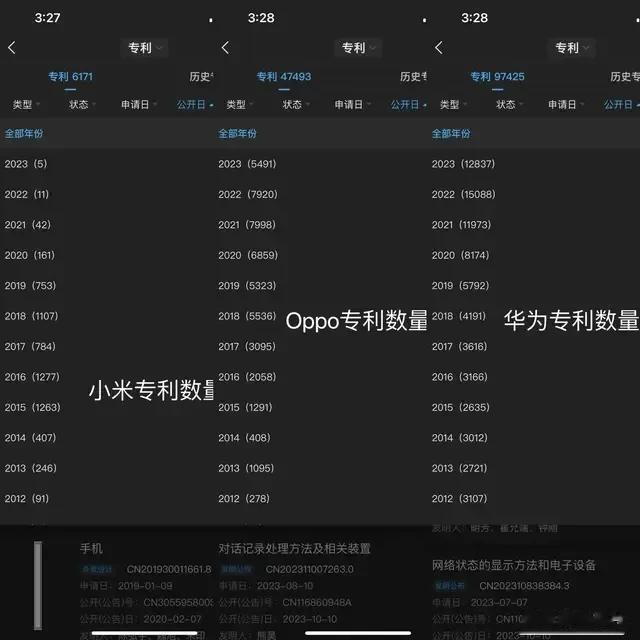Screen dimensions: 640x640
Task: Select year option 2022 (11)
Action: pos(27,194)
